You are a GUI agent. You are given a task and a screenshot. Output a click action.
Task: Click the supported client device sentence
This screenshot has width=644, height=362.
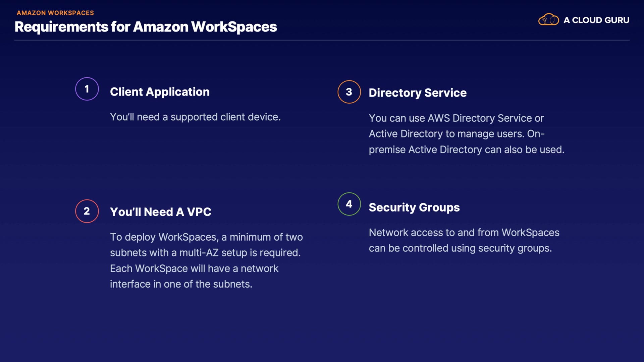coord(195,117)
